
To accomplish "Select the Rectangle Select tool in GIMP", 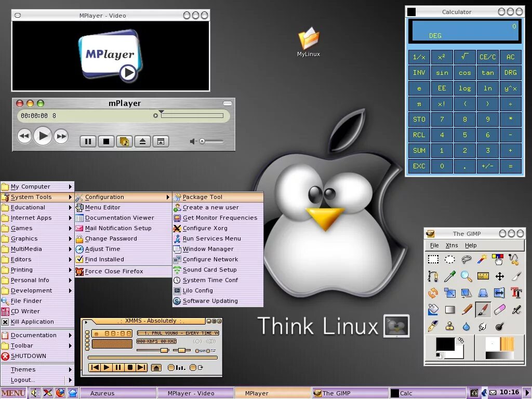I will [x=433, y=260].
